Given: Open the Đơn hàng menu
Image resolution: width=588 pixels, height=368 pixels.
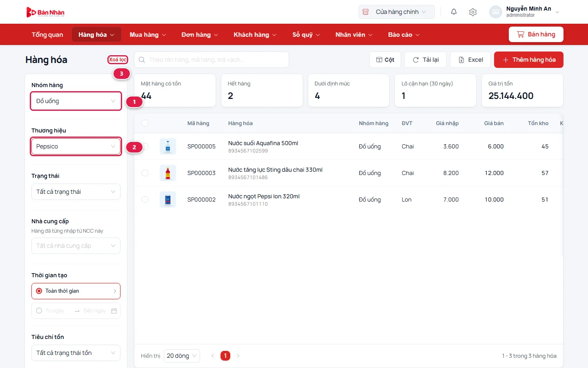Looking at the screenshot, I should tap(200, 35).
